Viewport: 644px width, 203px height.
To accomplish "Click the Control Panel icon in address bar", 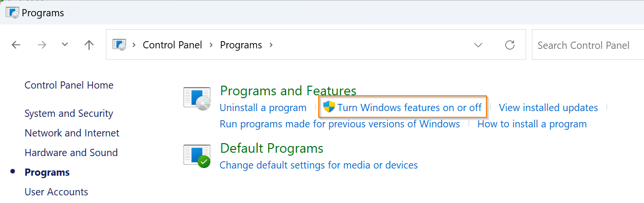I will (x=119, y=45).
